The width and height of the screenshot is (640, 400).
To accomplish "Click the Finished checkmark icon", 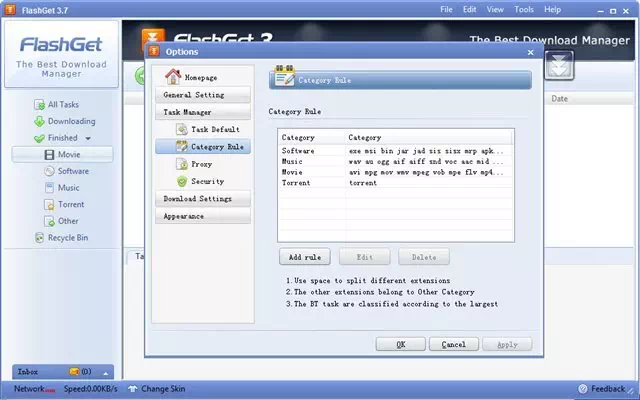I will (39, 138).
